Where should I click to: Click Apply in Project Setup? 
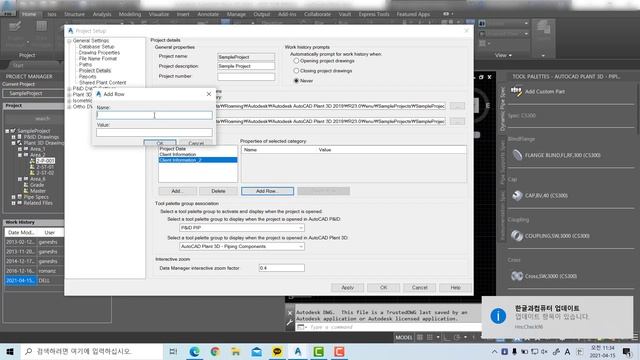coord(347,287)
